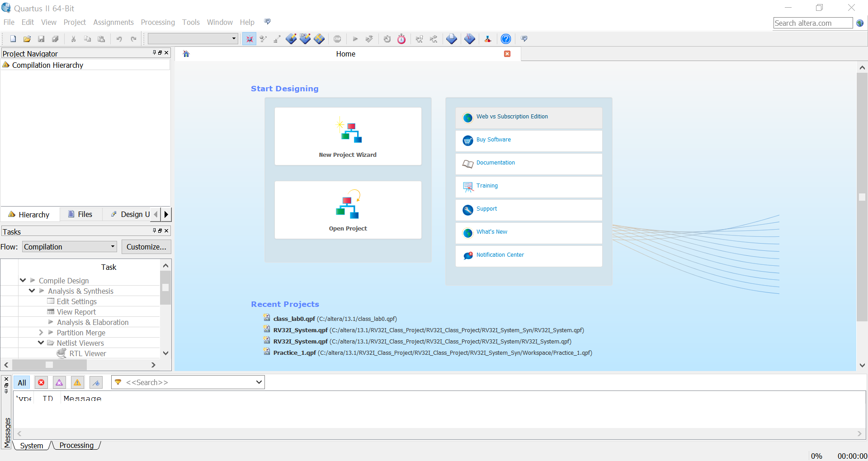Open the Documentation link
868x461 pixels.
tap(528, 164)
